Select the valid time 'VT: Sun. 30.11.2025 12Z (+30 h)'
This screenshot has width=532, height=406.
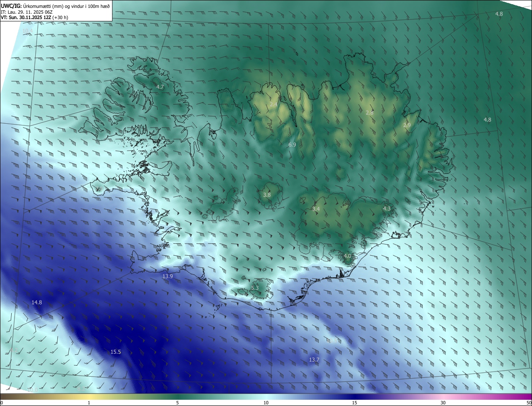(34, 18)
